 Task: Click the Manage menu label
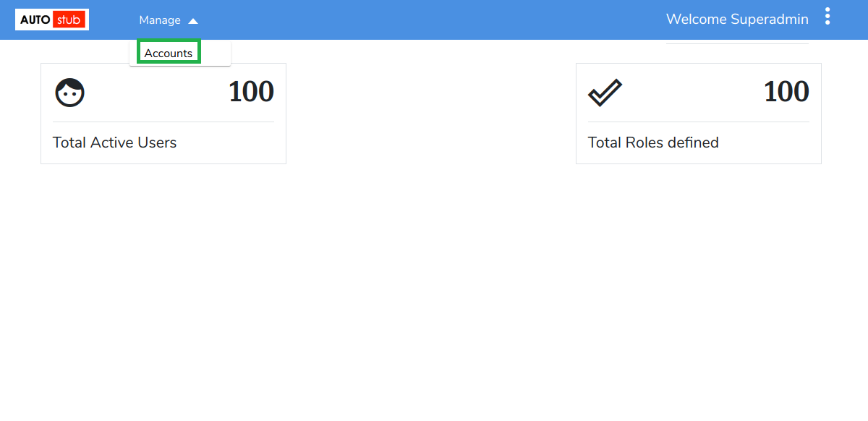[160, 20]
